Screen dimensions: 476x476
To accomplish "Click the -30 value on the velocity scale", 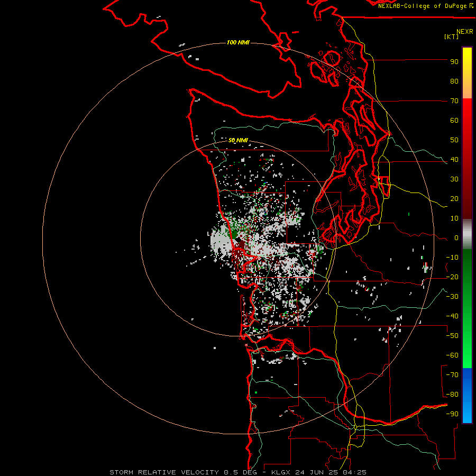I will pyautogui.click(x=452, y=297).
